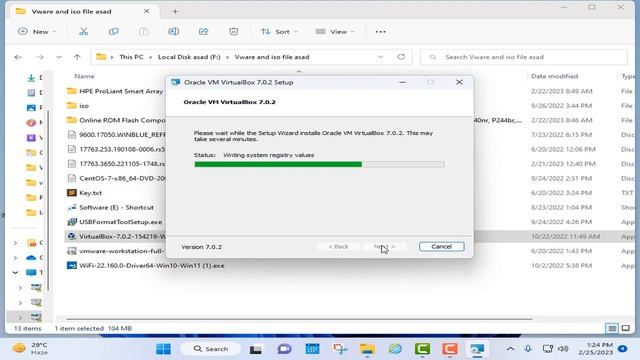640x360 pixels.
Task: Click the Rename icon in Explorer toolbar
Action: tap(173, 31)
